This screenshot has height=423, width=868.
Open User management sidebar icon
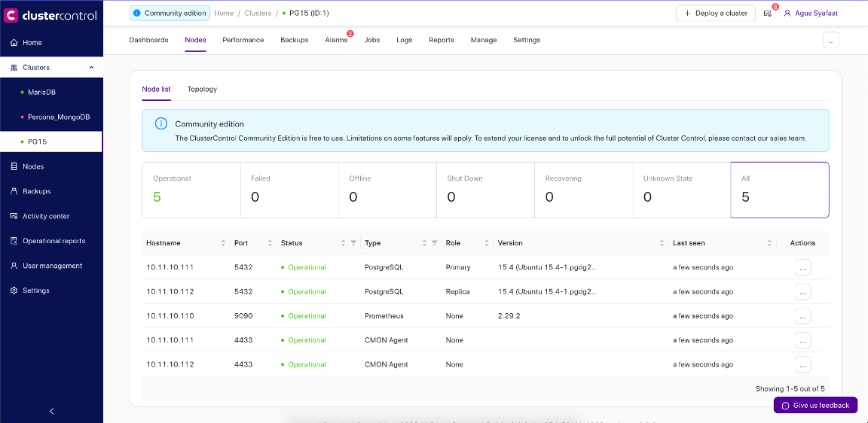(14, 266)
